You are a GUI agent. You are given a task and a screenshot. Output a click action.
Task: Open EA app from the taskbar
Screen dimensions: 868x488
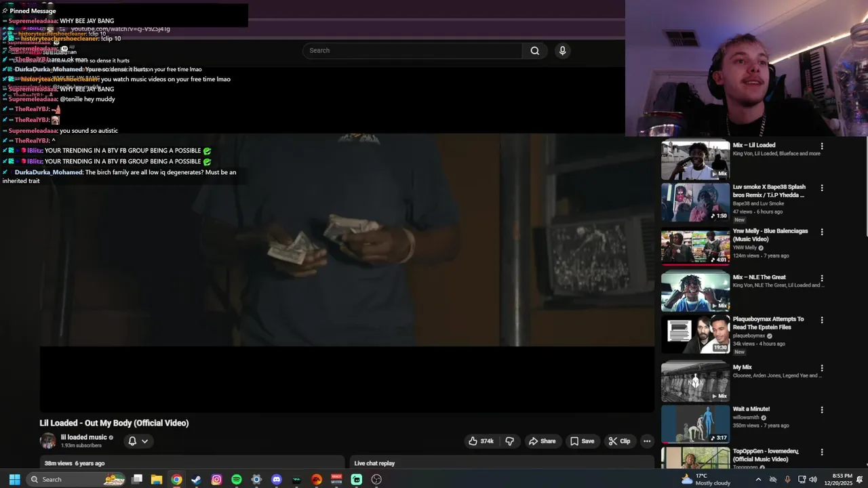[x=317, y=479]
